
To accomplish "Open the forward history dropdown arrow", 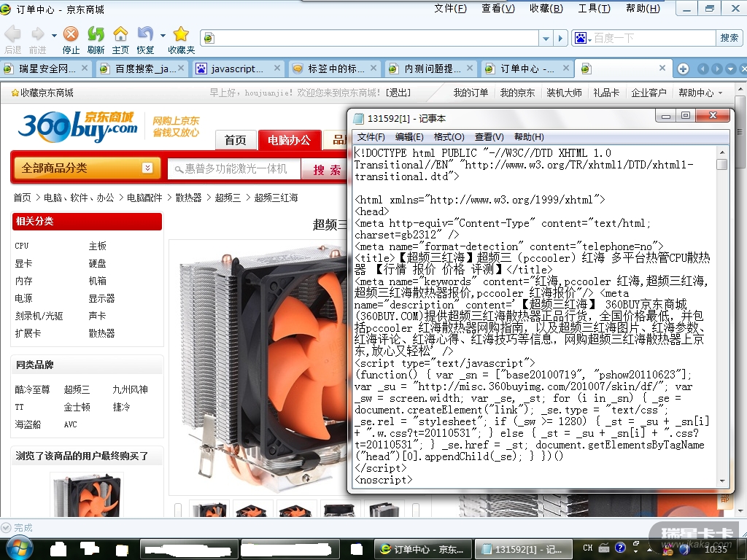I will tap(54, 35).
